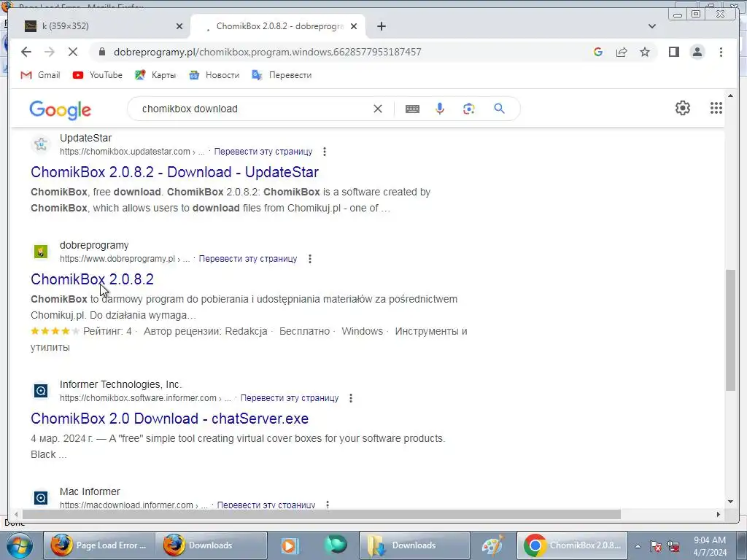The height and width of the screenshot is (560, 747).
Task: Click the UpdateStar site name text
Action: point(86,138)
